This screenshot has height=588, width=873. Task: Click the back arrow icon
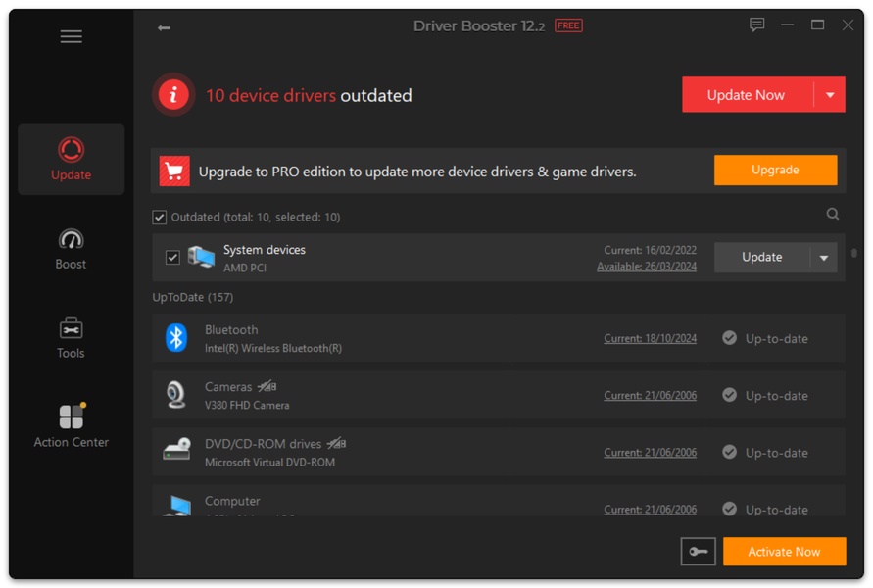coord(164,28)
